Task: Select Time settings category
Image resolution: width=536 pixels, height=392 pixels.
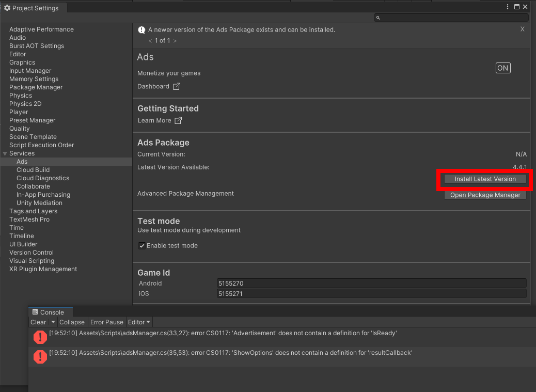Action: coord(17,228)
